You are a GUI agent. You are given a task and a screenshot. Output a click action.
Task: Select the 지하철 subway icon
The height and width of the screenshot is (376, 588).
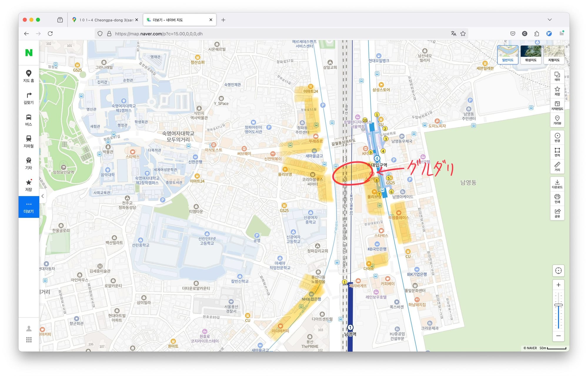pyautogui.click(x=29, y=142)
